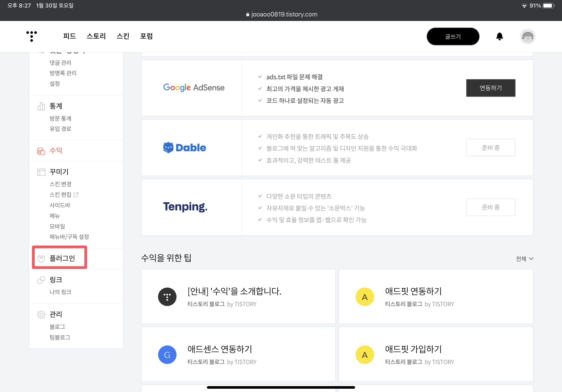Click the 통계 bar chart icon
The height and width of the screenshot is (392, 562).
[41, 106]
